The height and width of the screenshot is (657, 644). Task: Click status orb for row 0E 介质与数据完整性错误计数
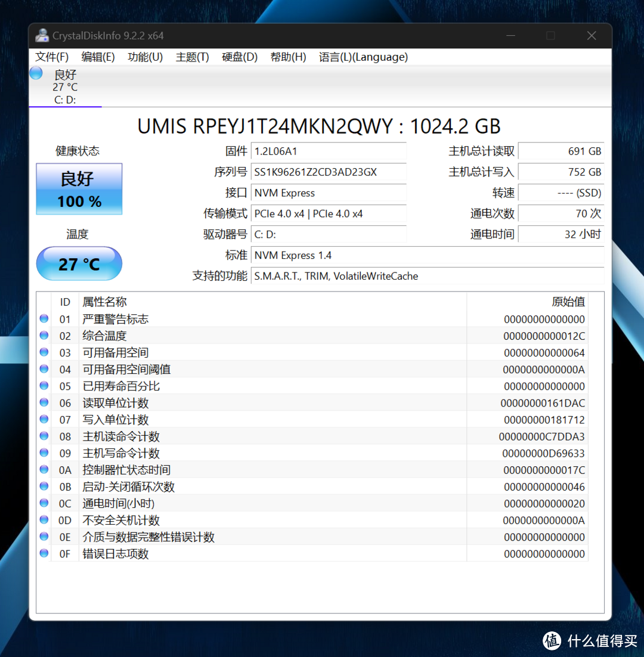[x=44, y=537]
